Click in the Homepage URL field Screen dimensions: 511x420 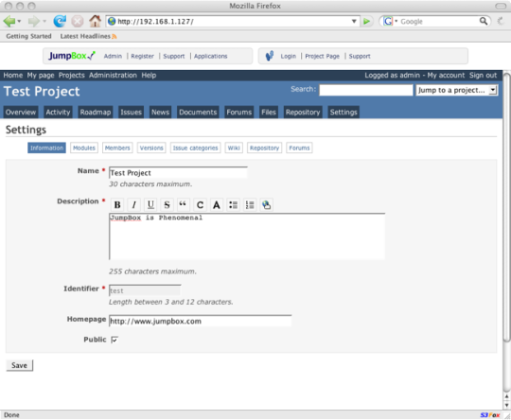[x=200, y=322]
